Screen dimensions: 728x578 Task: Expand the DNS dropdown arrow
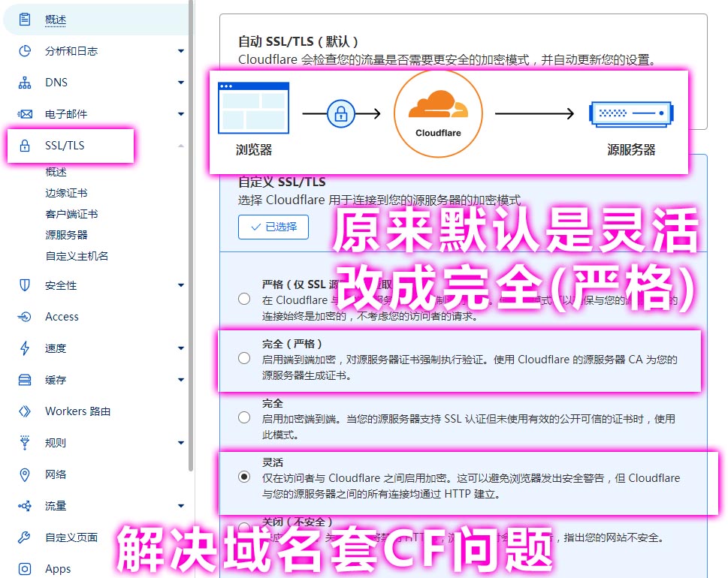click(181, 83)
